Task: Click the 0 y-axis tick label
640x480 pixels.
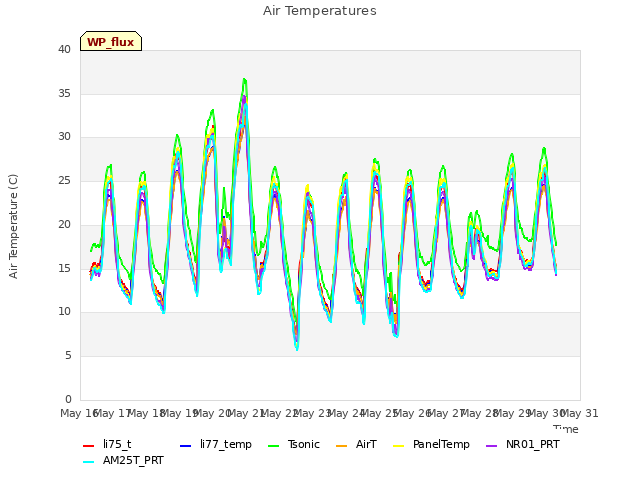Action: pyautogui.click(x=68, y=399)
